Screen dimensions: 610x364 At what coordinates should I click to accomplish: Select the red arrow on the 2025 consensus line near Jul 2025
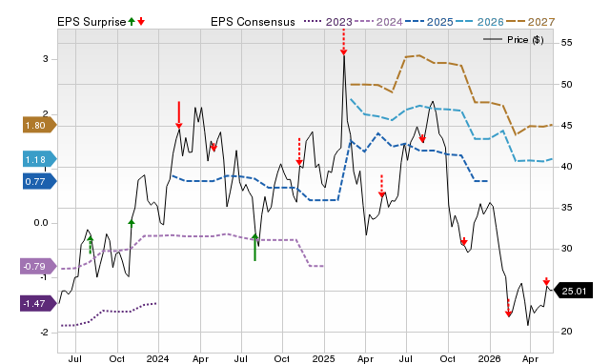point(422,138)
